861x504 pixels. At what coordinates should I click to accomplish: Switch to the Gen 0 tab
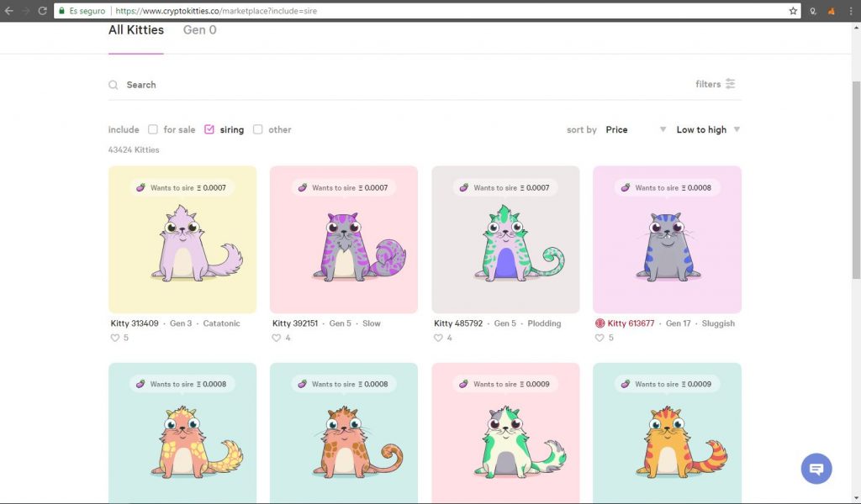pyautogui.click(x=200, y=30)
